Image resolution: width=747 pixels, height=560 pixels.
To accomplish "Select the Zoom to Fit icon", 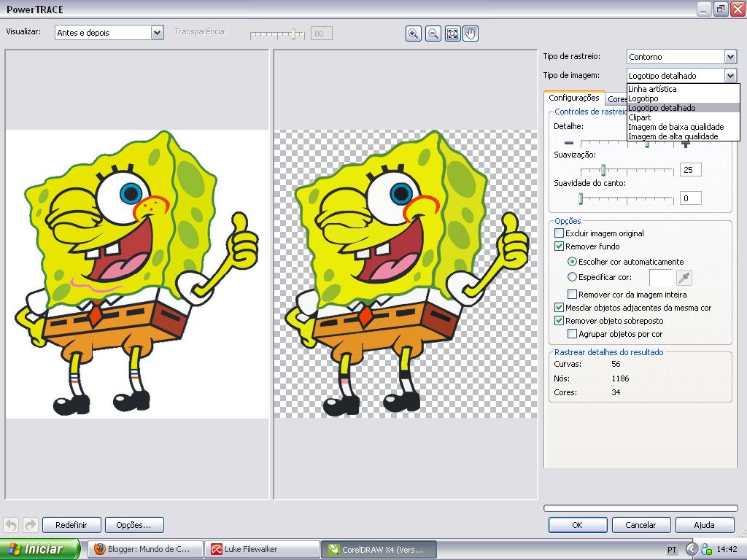I will pyautogui.click(x=452, y=34).
